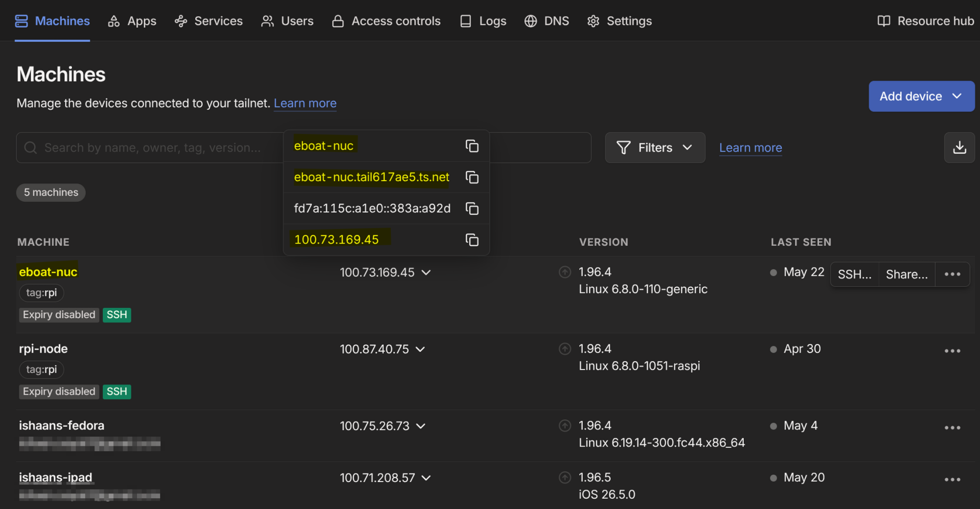Image resolution: width=980 pixels, height=509 pixels.
Task: Click the Linux 6.8.0-110-generic text
Action: pos(643,289)
